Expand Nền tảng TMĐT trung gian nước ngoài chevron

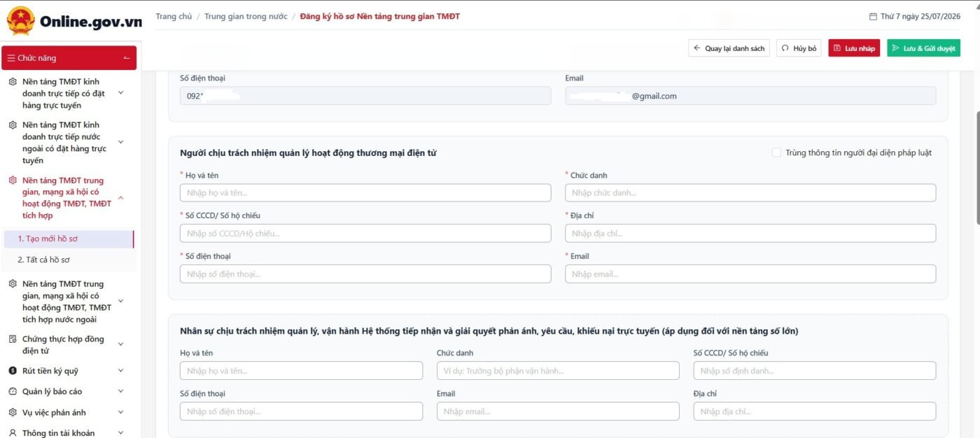[x=120, y=302]
